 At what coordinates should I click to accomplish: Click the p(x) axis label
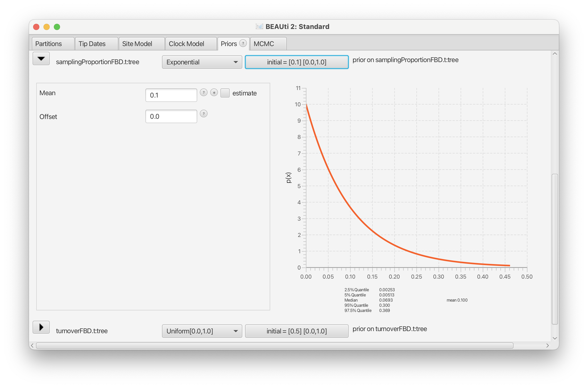point(288,178)
